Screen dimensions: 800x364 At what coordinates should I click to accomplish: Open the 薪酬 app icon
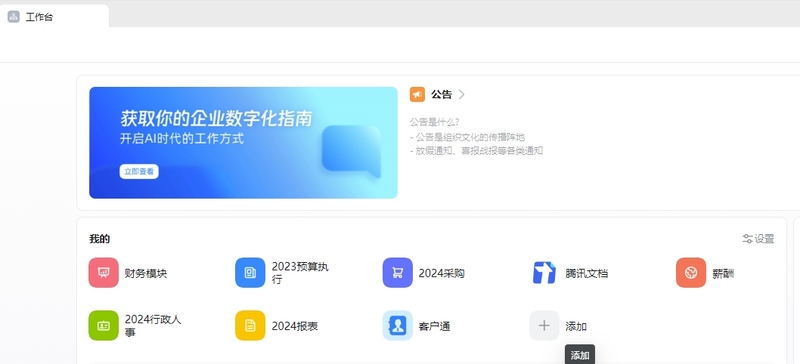pyautogui.click(x=691, y=273)
